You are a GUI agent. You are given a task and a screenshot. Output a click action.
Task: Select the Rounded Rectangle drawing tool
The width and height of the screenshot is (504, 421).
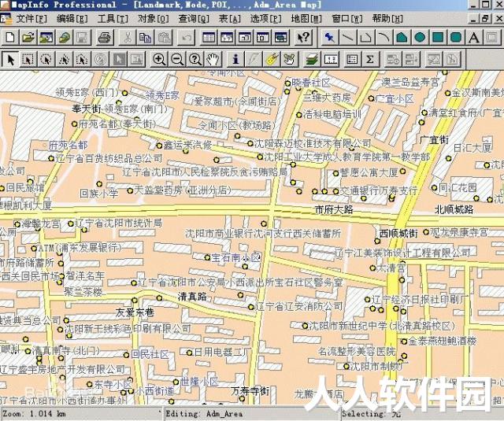tap(456, 37)
